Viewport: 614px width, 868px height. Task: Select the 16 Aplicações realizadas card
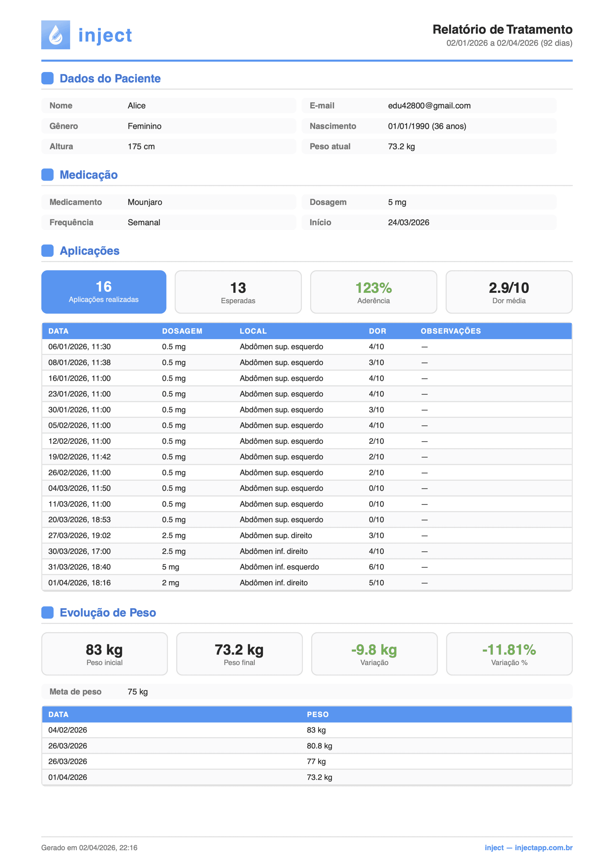pyautogui.click(x=104, y=292)
